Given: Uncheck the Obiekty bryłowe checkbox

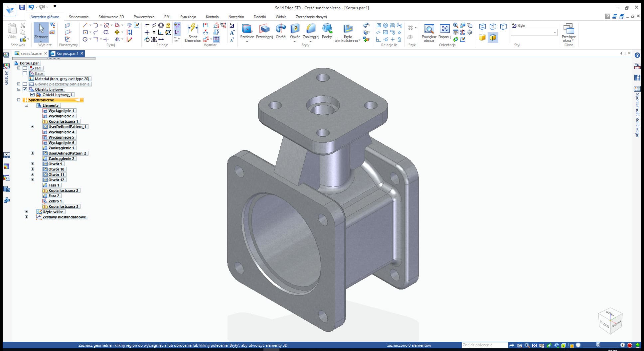Looking at the screenshot, I should 25,89.
